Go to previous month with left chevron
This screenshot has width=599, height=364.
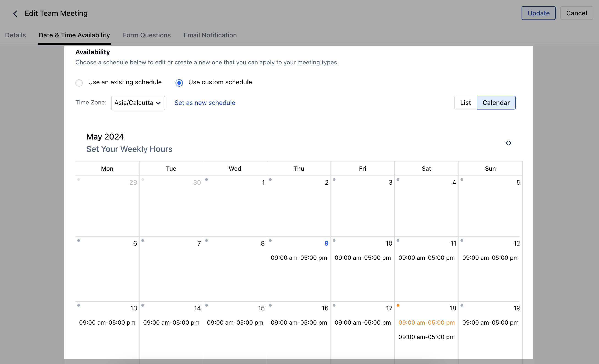507,143
